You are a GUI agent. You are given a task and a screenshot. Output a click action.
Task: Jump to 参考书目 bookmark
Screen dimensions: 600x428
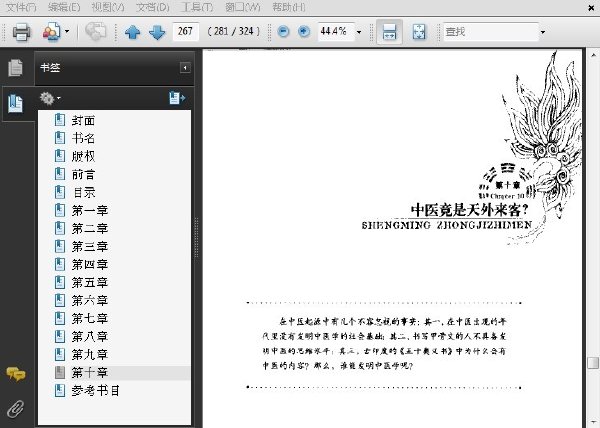96,390
